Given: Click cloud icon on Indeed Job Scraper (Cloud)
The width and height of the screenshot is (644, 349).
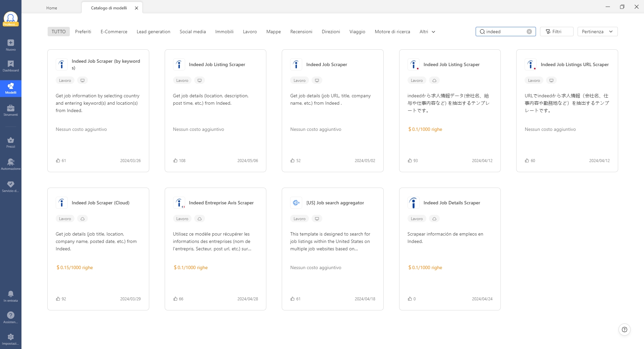Looking at the screenshot, I should coord(83,219).
